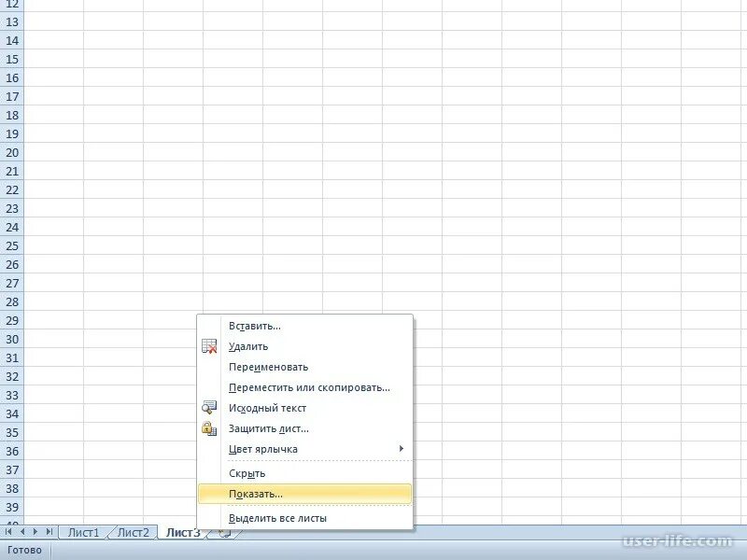Screen dimensions: 747x560
Task: Switch to the Лист1 sheet tab
Action: click(x=83, y=532)
